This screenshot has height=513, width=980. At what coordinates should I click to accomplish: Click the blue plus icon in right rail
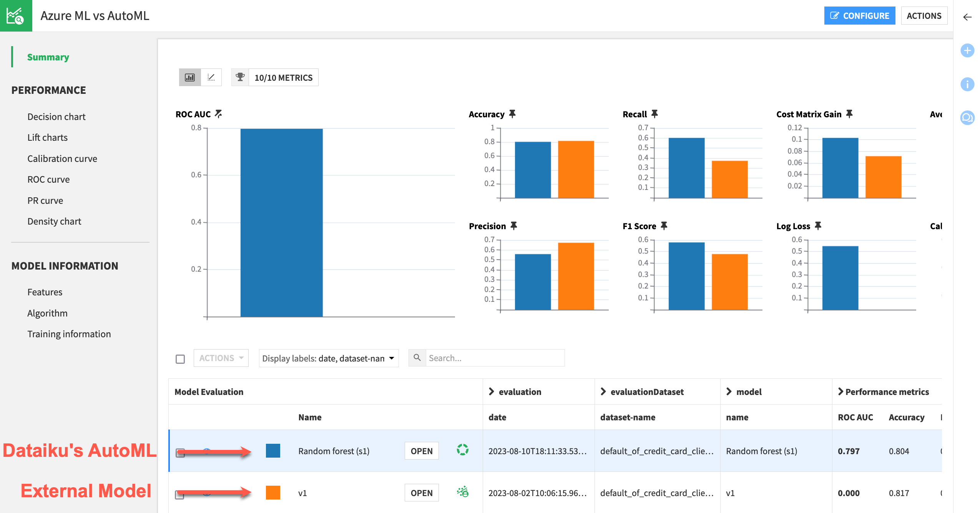(967, 50)
